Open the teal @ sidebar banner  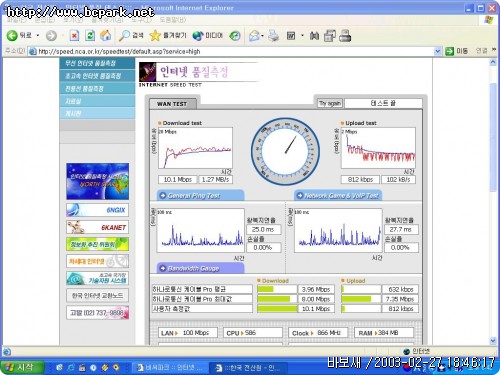coord(97,278)
